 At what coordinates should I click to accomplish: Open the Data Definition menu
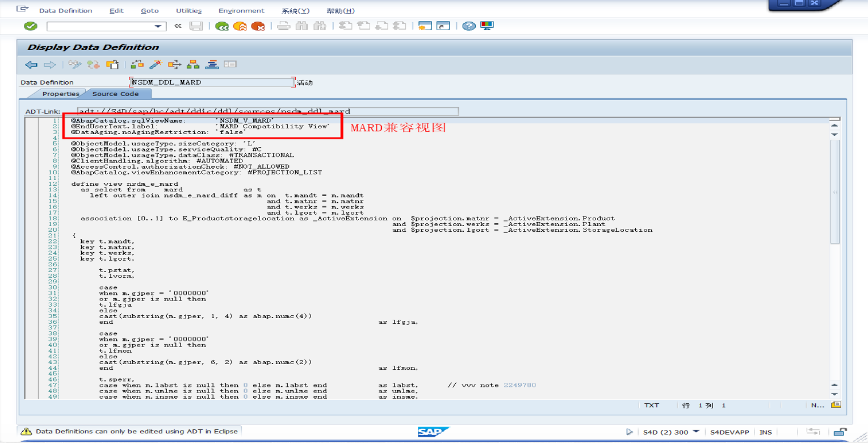click(66, 11)
